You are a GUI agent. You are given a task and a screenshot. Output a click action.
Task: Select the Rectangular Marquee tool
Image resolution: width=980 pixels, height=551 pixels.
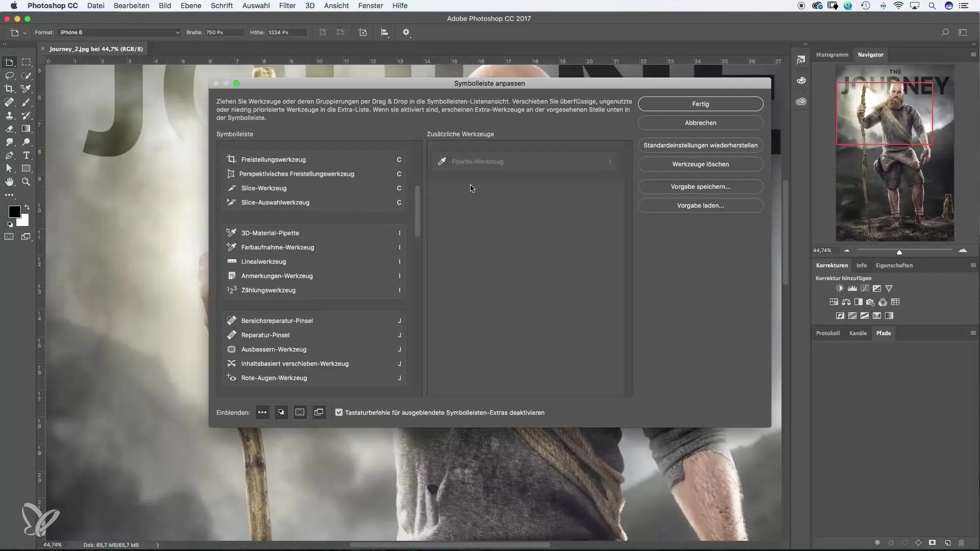(26, 62)
